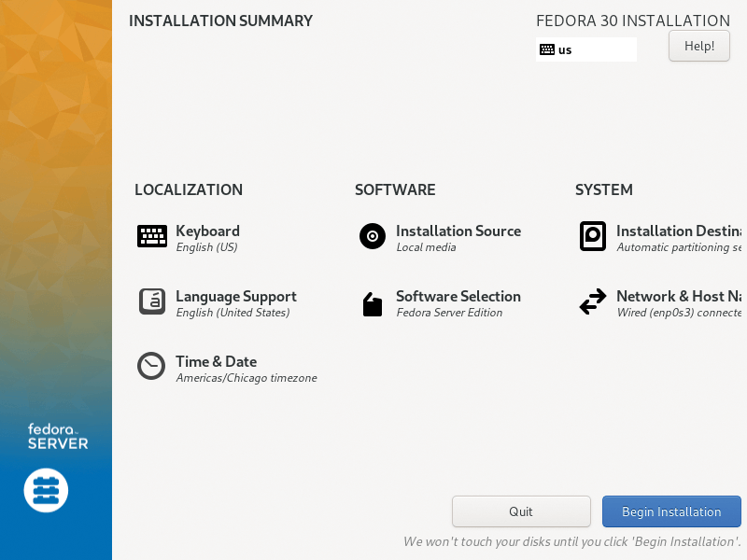Click the Time & Date clock icon

(x=151, y=366)
